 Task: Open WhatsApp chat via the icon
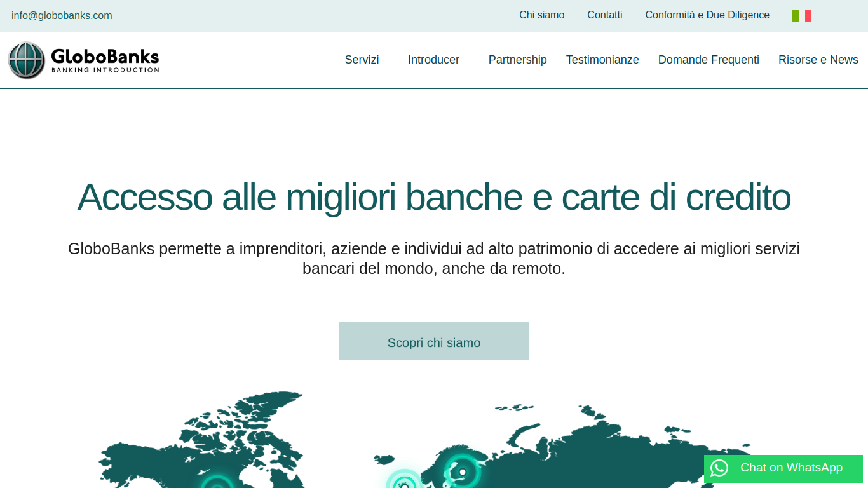tap(719, 468)
